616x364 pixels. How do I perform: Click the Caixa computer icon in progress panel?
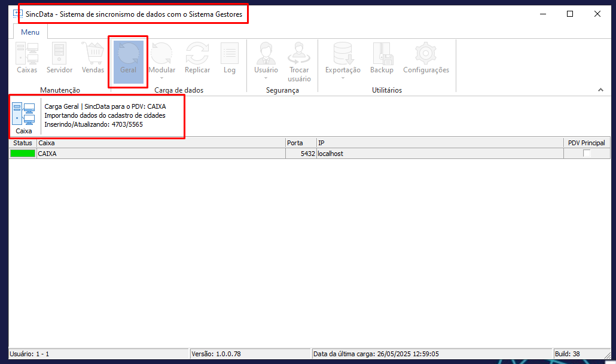(24, 117)
